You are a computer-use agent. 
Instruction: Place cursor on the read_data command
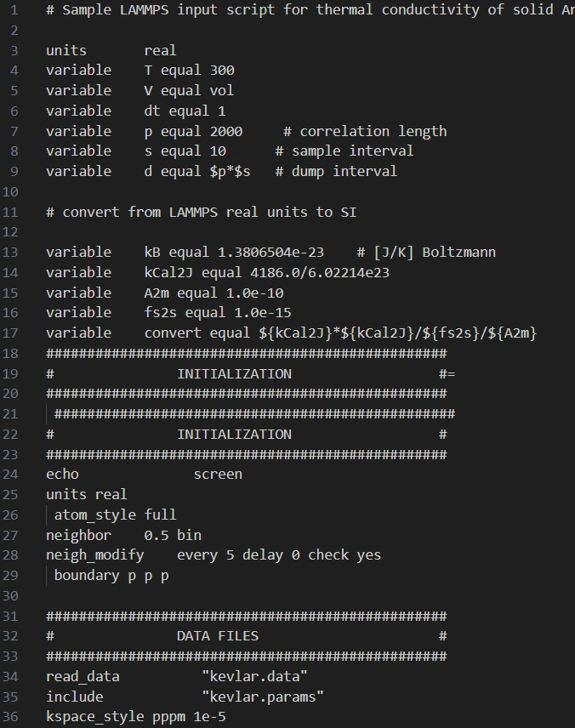83,676
